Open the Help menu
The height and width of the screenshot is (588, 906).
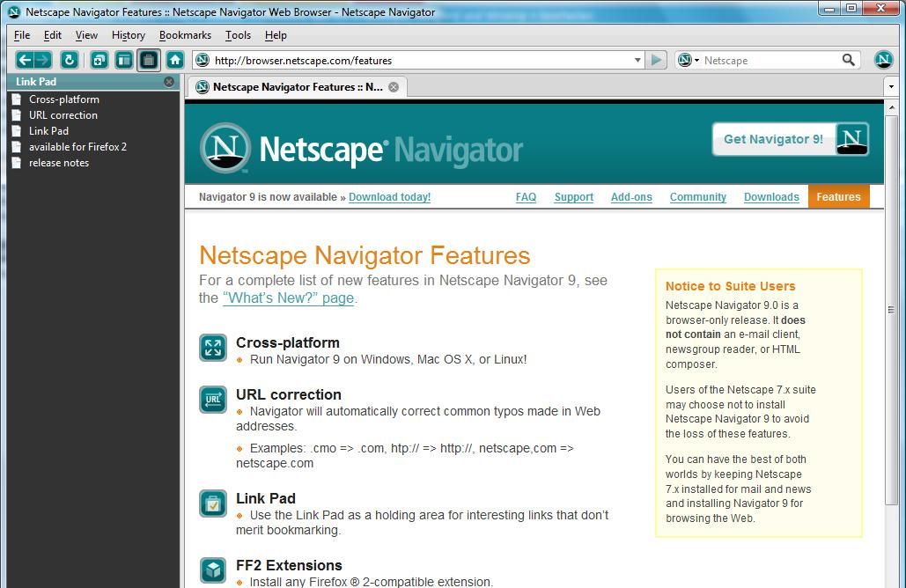(276, 35)
